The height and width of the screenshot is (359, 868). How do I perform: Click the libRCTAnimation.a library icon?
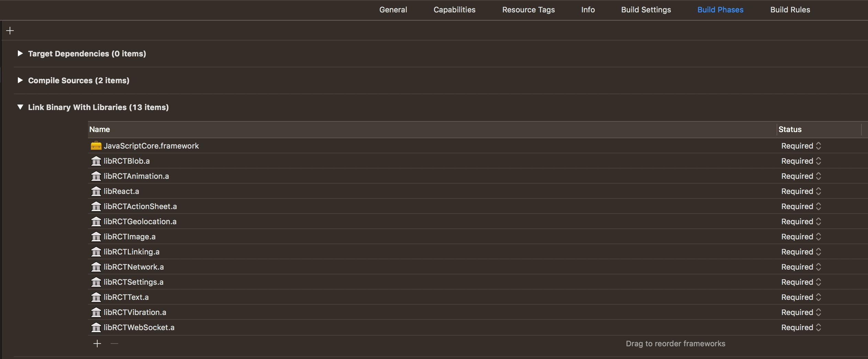(x=96, y=176)
